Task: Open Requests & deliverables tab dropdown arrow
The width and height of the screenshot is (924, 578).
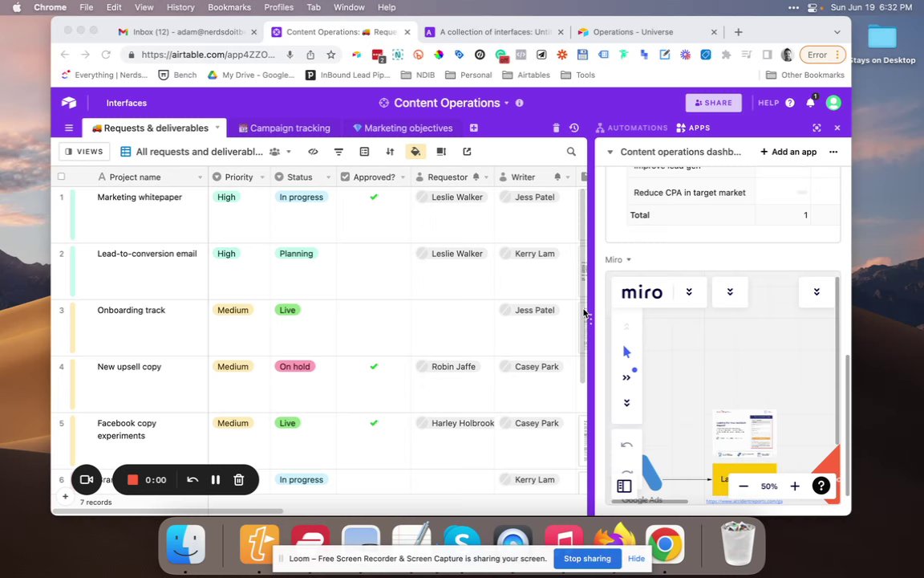Action: pyautogui.click(x=217, y=128)
